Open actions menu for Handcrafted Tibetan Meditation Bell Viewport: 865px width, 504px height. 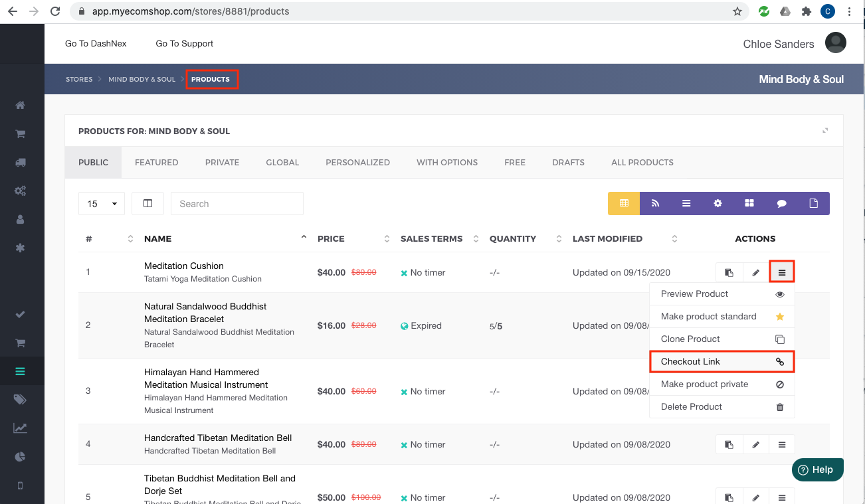782,444
